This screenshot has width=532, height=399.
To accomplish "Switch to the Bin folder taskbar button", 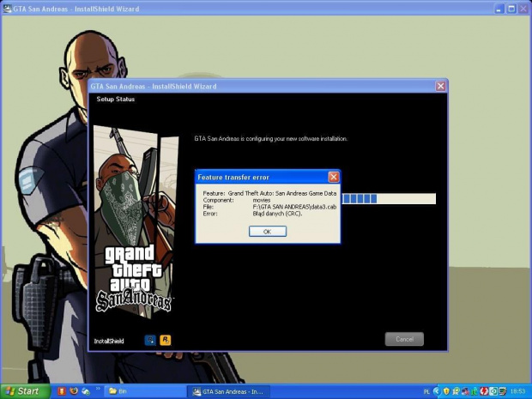I will point(144,391).
